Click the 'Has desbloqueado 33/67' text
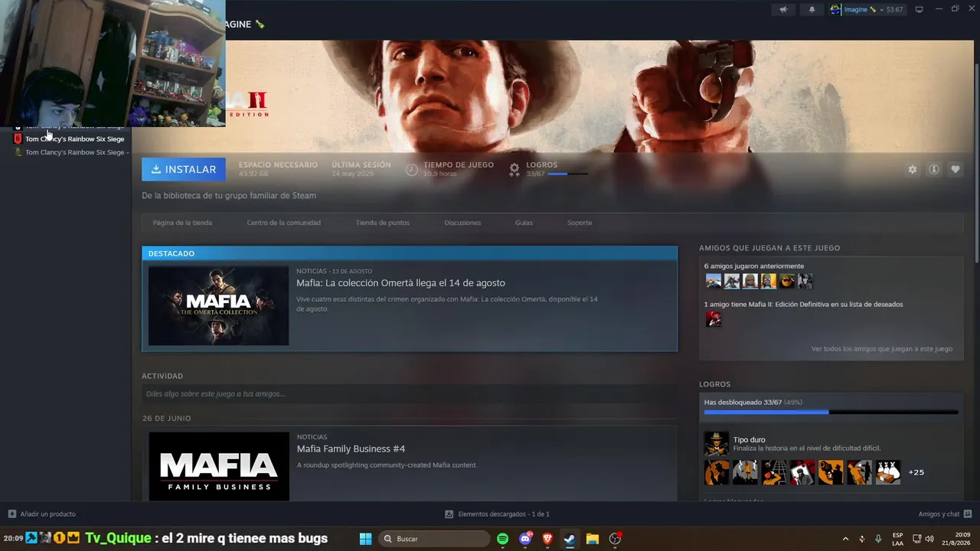This screenshot has height=551, width=980. click(743, 403)
